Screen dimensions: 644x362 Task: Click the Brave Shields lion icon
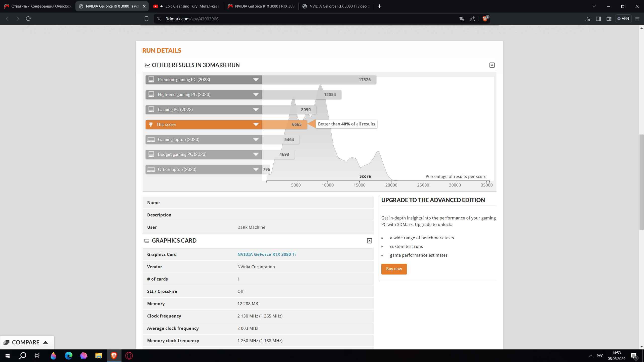pos(485,19)
